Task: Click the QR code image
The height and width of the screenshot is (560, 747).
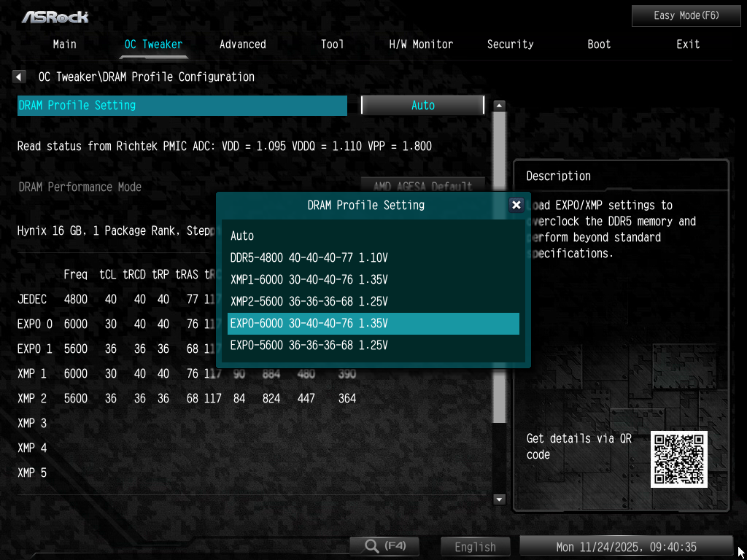Action: [x=678, y=459]
